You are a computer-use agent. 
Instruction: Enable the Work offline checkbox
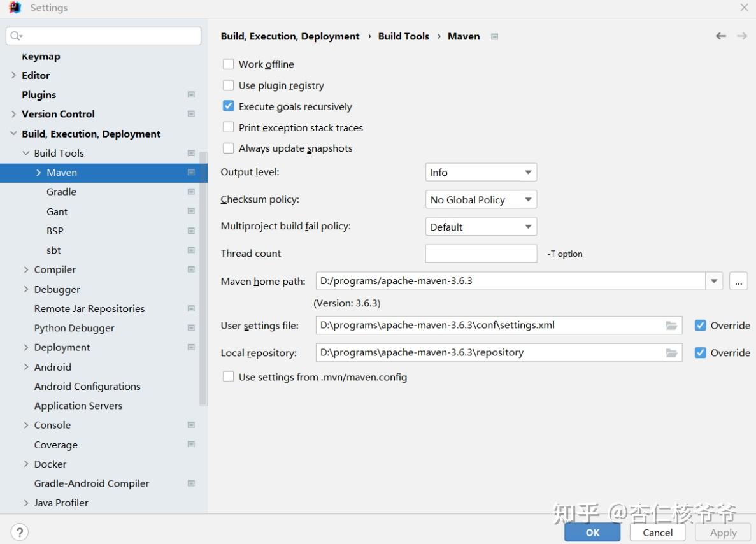(229, 64)
